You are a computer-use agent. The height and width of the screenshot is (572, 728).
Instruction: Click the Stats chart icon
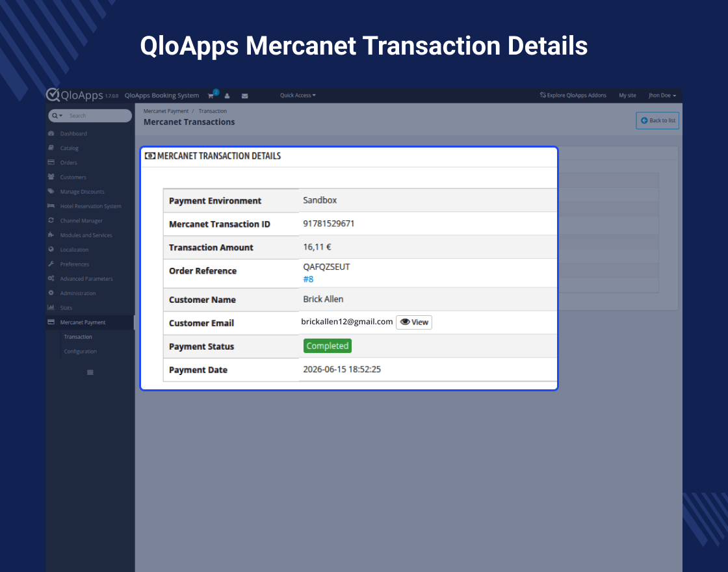(51, 307)
